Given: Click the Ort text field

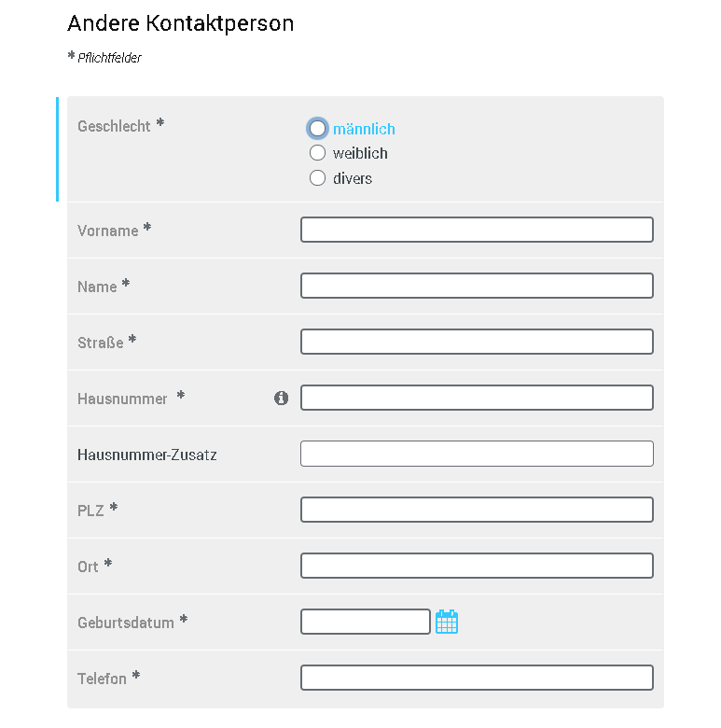Looking at the screenshot, I should (477, 566).
